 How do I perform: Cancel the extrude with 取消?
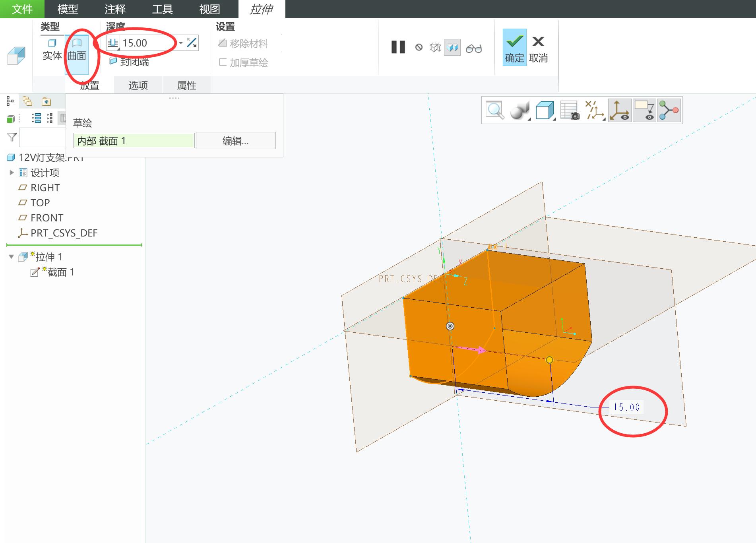point(539,48)
